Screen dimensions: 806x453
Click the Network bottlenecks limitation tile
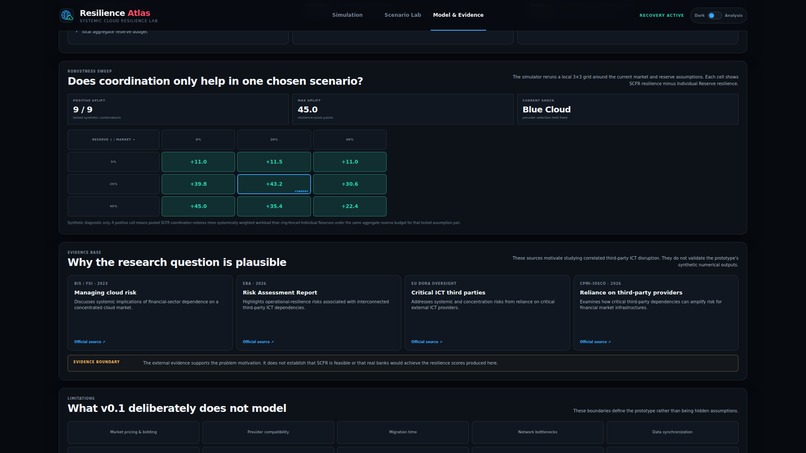538,432
